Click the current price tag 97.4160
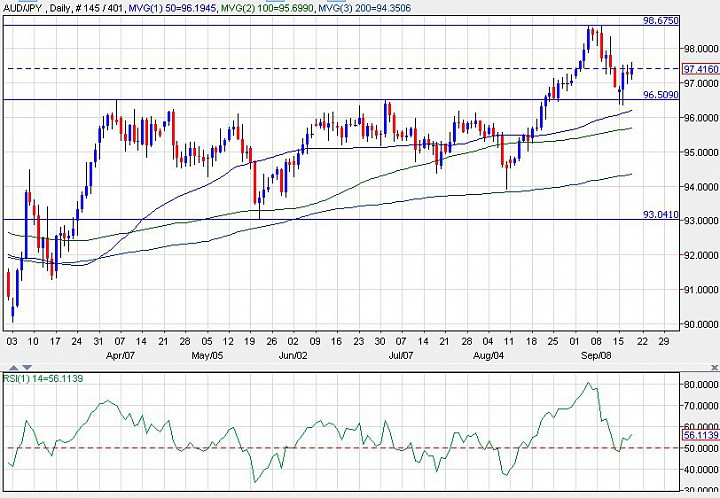The height and width of the screenshot is (498, 720). click(701, 69)
